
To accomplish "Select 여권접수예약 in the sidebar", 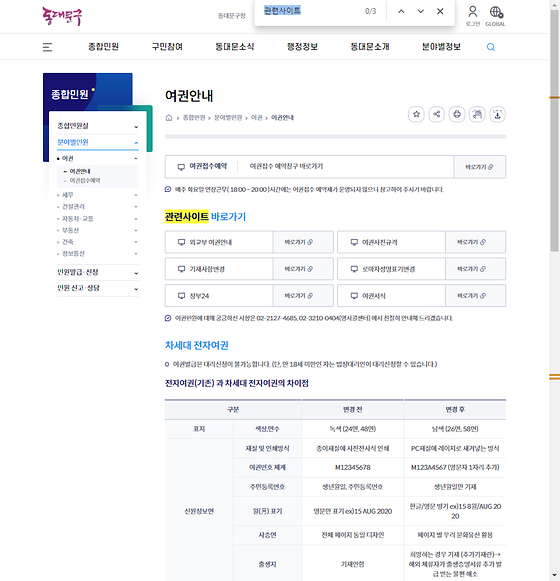I will pyautogui.click(x=85, y=180).
